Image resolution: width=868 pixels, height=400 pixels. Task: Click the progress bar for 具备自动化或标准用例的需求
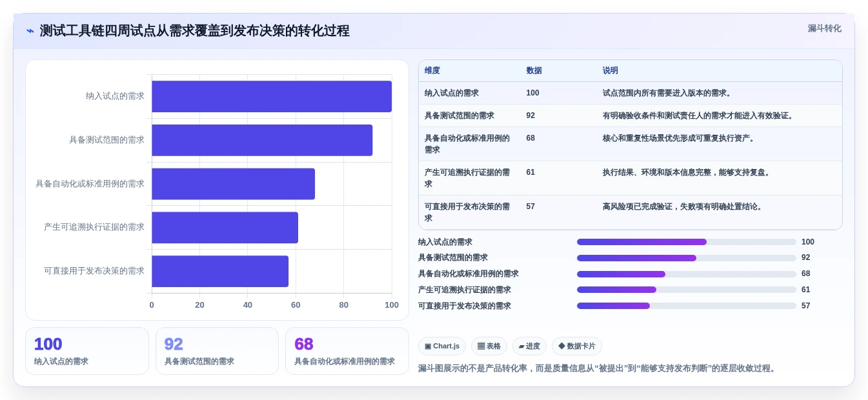[687, 274]
